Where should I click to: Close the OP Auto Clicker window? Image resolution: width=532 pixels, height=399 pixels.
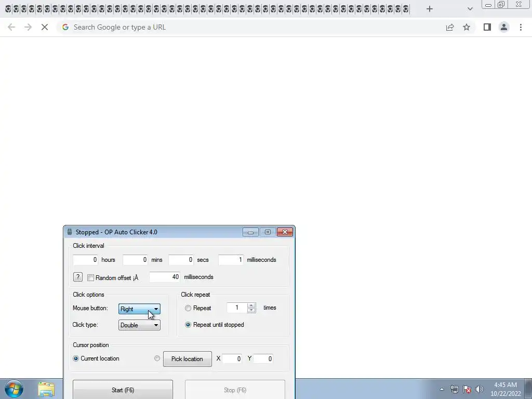pos(285,232)
